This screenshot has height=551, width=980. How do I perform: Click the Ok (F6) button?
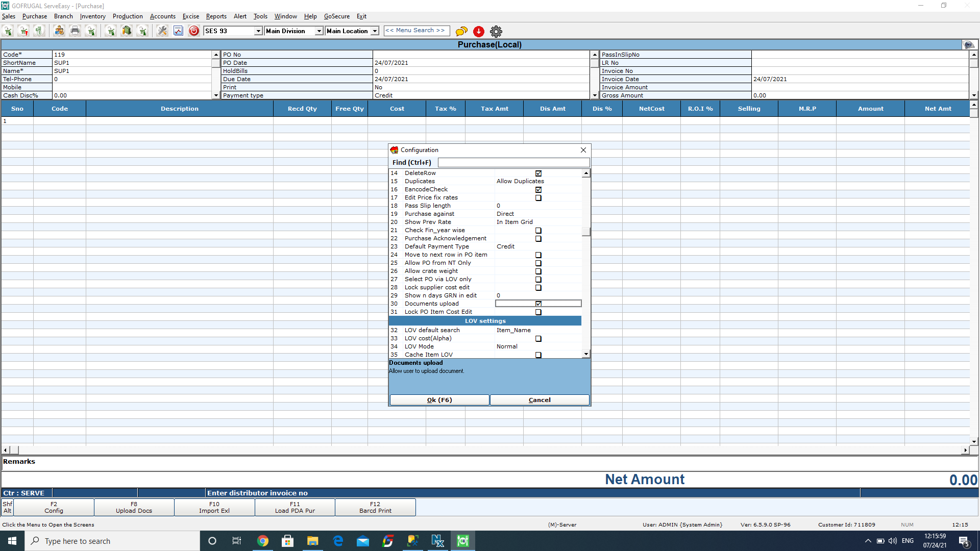click(439, 400)
